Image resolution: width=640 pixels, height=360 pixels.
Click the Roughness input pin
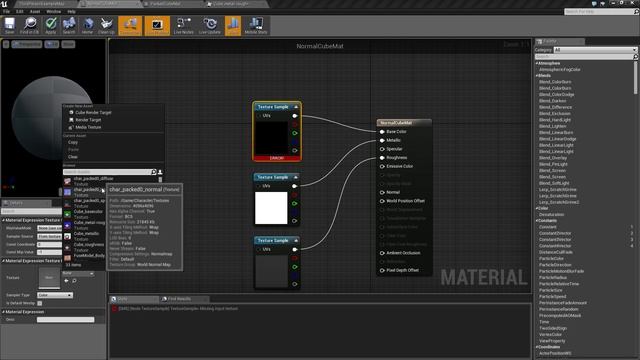click(x=382, y=158)
